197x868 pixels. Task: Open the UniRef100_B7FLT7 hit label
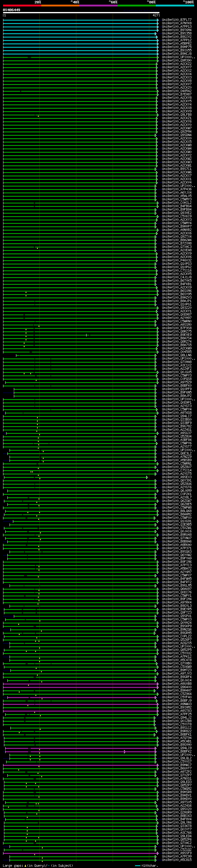point(176,20)
